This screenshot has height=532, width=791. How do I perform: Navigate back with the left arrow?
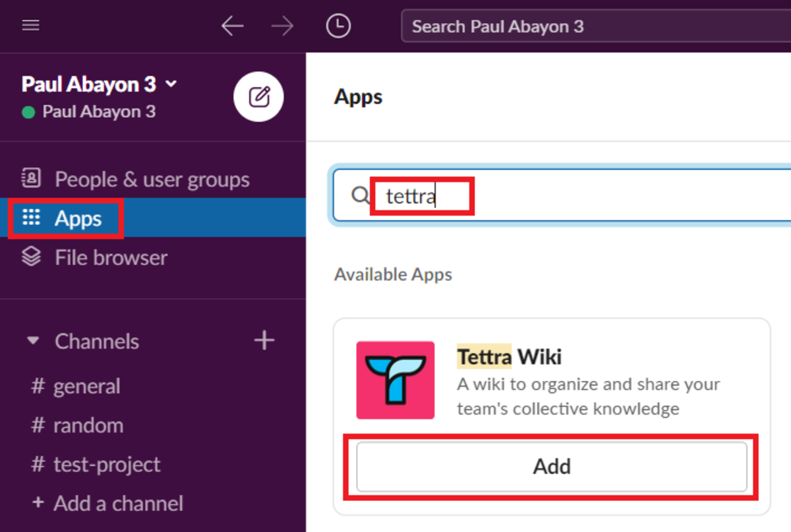point(233,25)
